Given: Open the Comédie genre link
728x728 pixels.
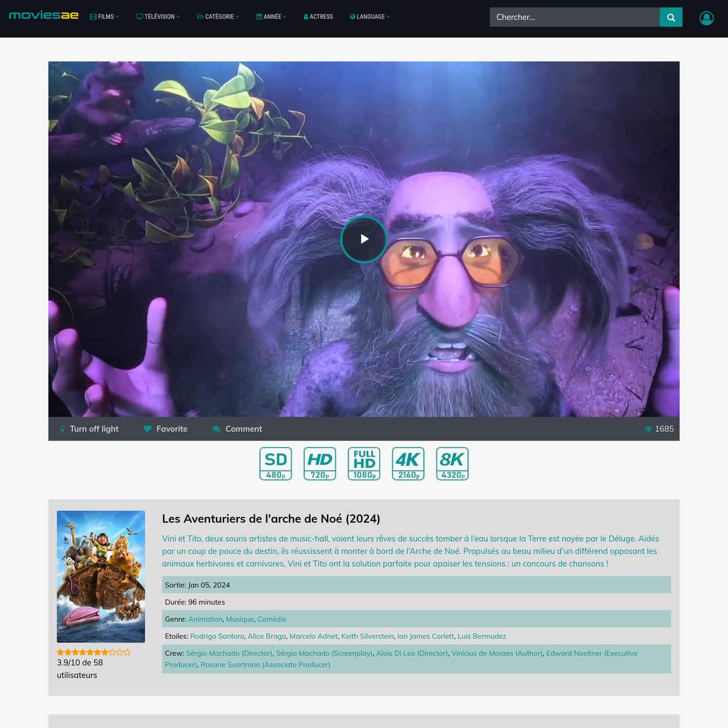Looking at the screenshot, I should pos(272,619).
